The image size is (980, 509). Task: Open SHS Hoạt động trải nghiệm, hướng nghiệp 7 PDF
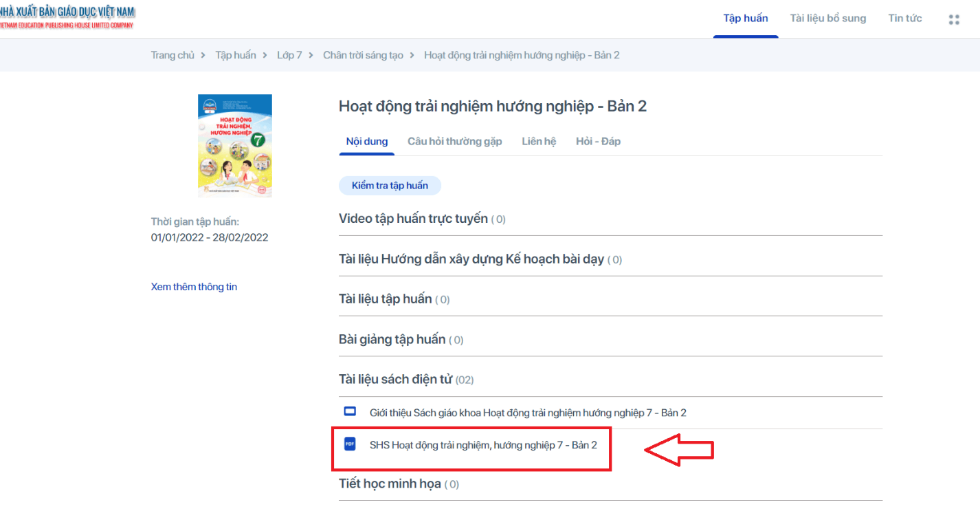(483, 445)
